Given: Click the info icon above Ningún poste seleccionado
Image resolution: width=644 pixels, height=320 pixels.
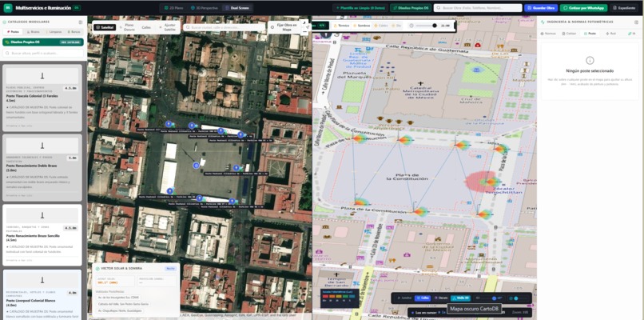Looking at the screenshot, I should point(590,60).
